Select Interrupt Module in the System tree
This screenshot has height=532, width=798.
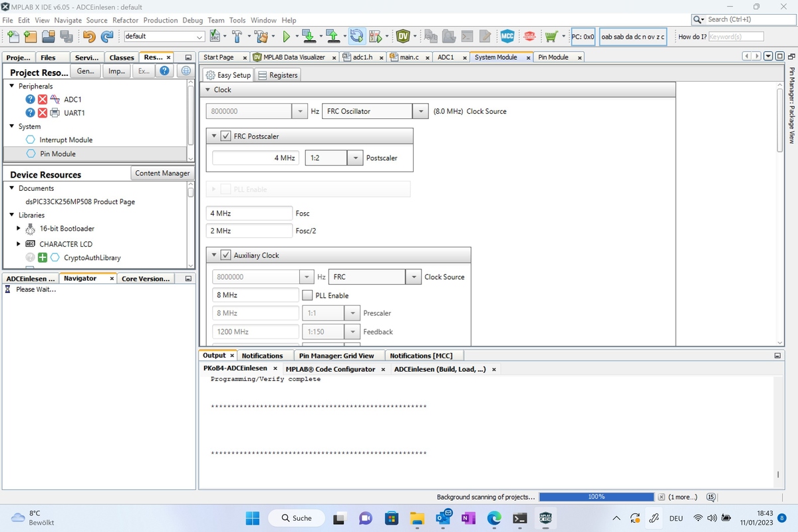click(66, 140)
